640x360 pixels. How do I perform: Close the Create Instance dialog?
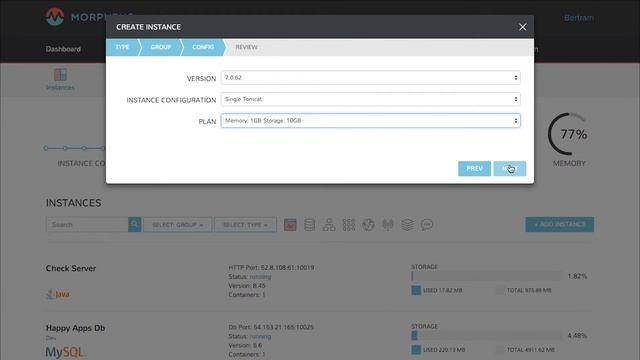(x=522, y=27)
